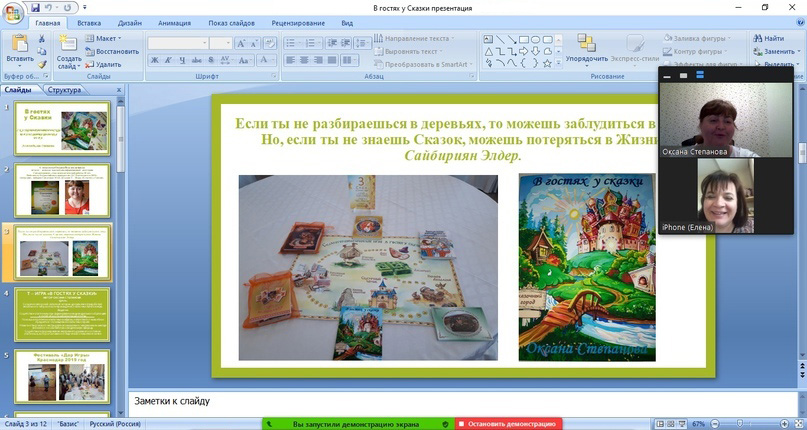Image resolution: width=807 pixels, height=430 pixels.
Task: Toggle bold (Ж) formatting
Action: click(x=154, y=60)
